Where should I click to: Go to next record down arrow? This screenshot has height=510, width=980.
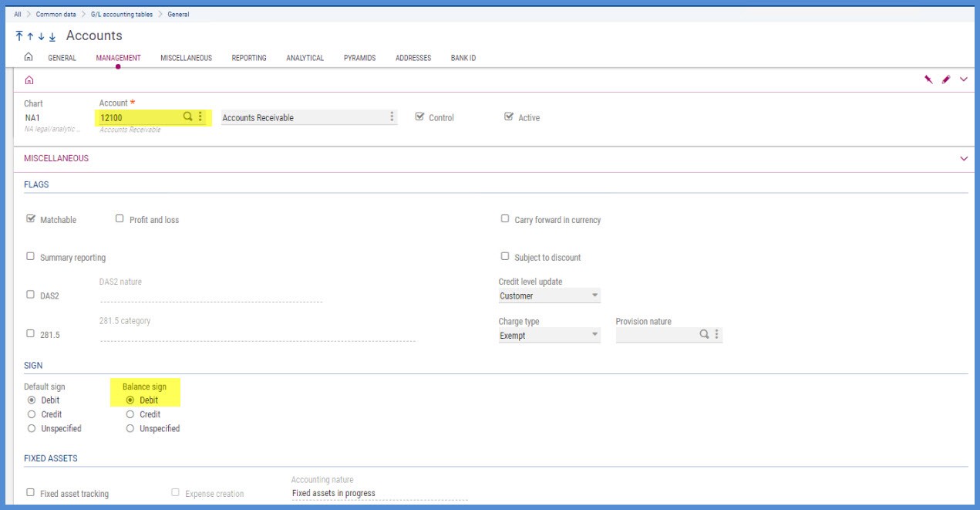pyautogui.click(x=41, y=36)
